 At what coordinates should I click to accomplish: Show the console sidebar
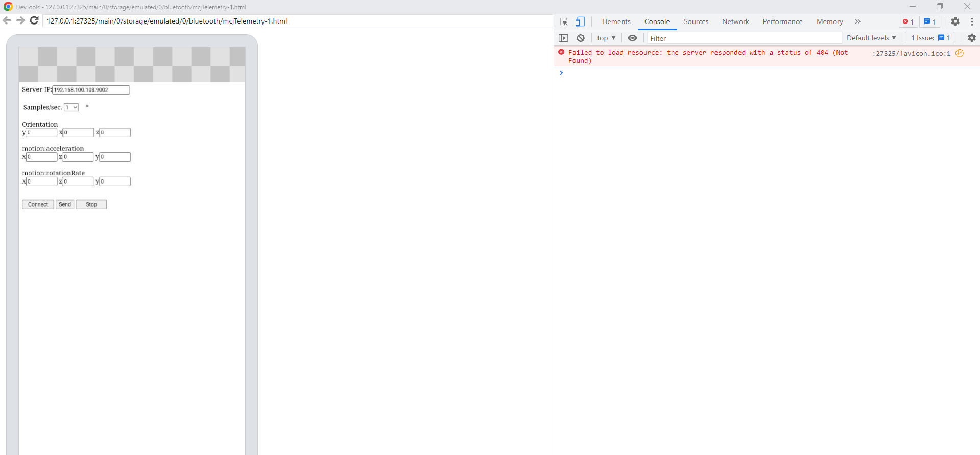click(x=563, y=38)
